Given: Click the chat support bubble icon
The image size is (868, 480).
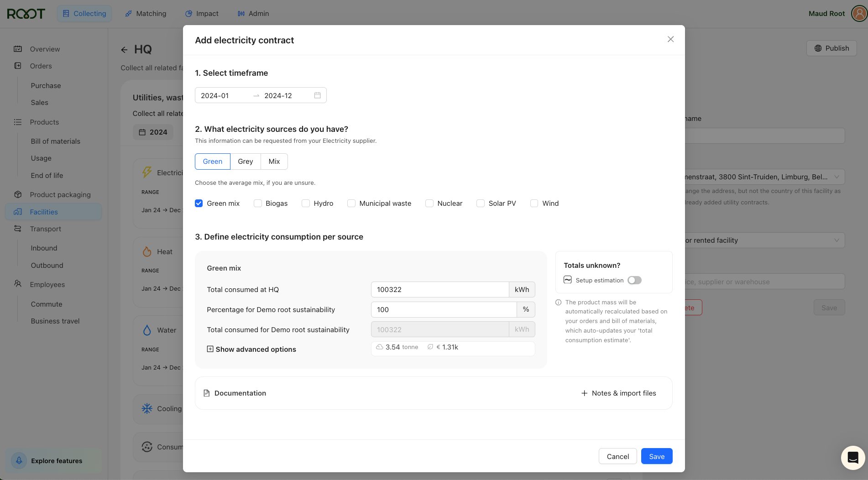Looking at the screenshot, I should (x=852, y=457).
